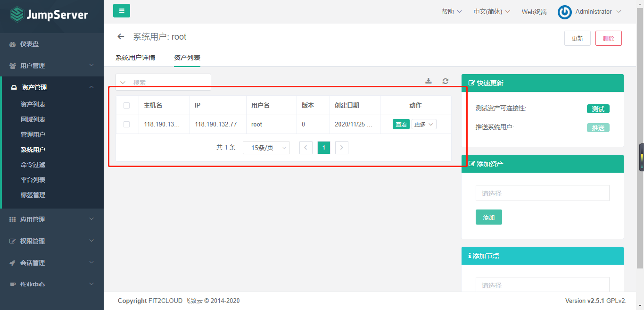Click the edit icon in 添加资产 header
The image size is (644, 310).
point(471,164)
